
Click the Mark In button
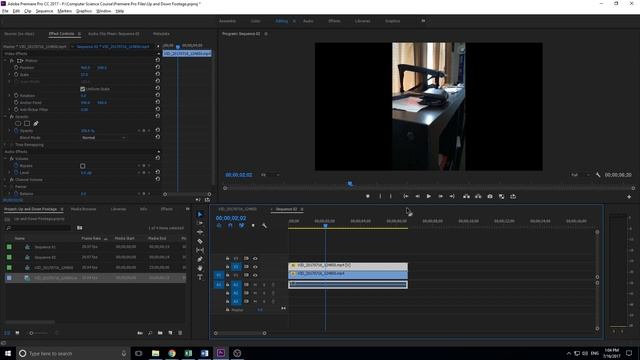point(380,196)
